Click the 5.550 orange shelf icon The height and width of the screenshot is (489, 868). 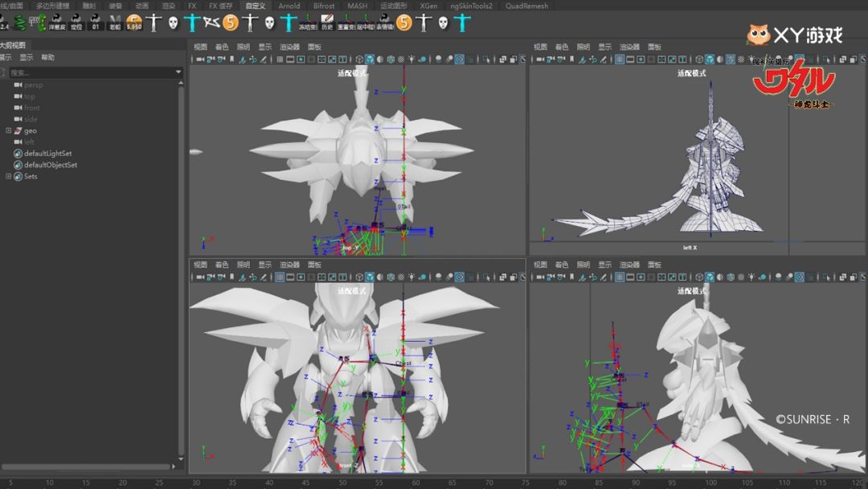point(134,22)
